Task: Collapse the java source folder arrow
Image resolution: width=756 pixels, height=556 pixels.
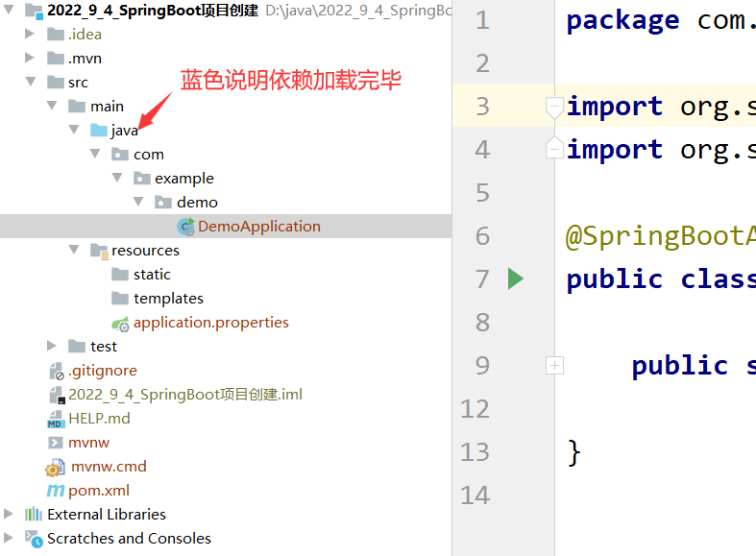Action: click(x=74, y=129)
